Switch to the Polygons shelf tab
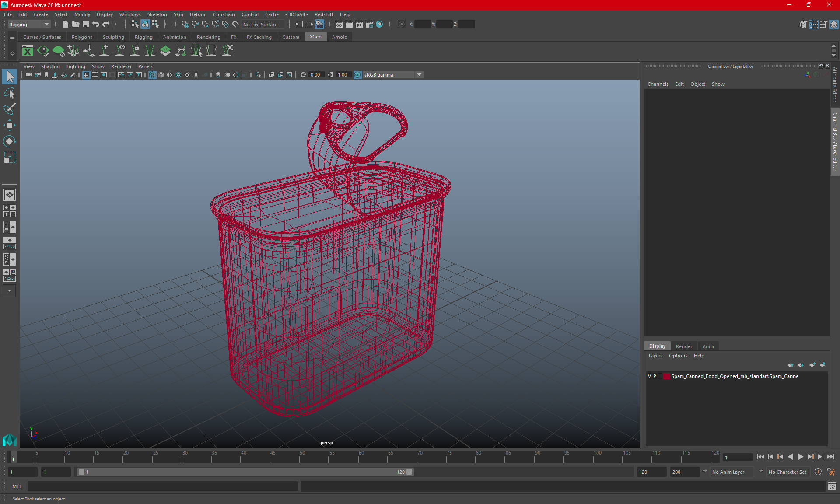 tap(82, 37)
